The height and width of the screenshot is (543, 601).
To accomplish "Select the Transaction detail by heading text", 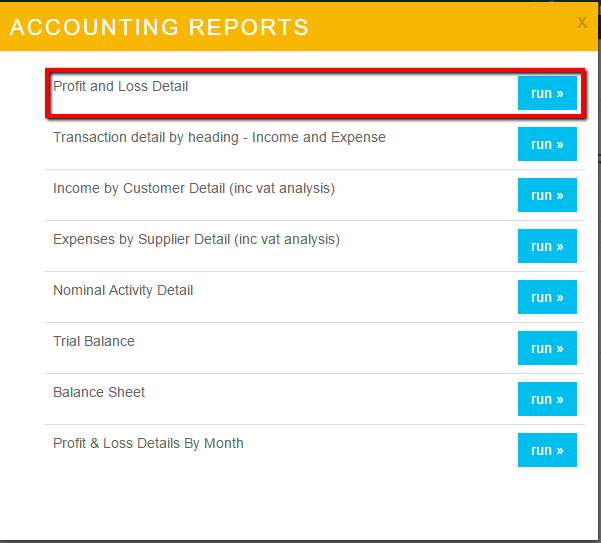I will pos(218,138).
